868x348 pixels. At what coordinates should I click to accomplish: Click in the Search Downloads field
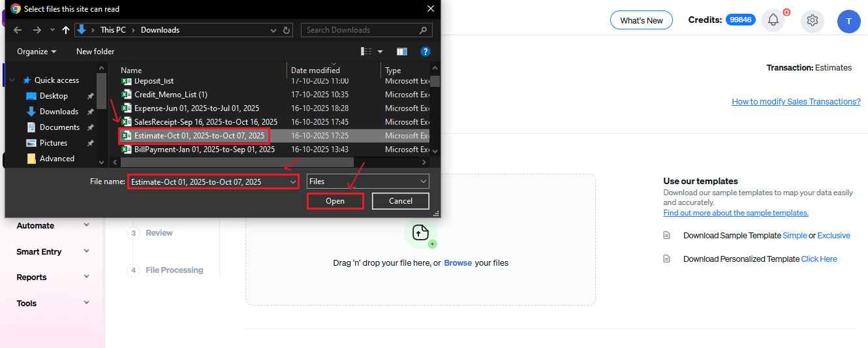tap(361, 30)
